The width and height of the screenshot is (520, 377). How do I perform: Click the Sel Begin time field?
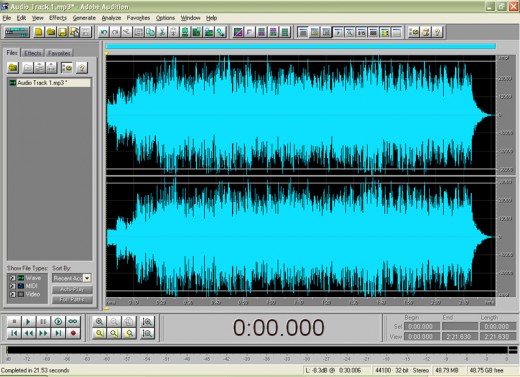point(422,327)
